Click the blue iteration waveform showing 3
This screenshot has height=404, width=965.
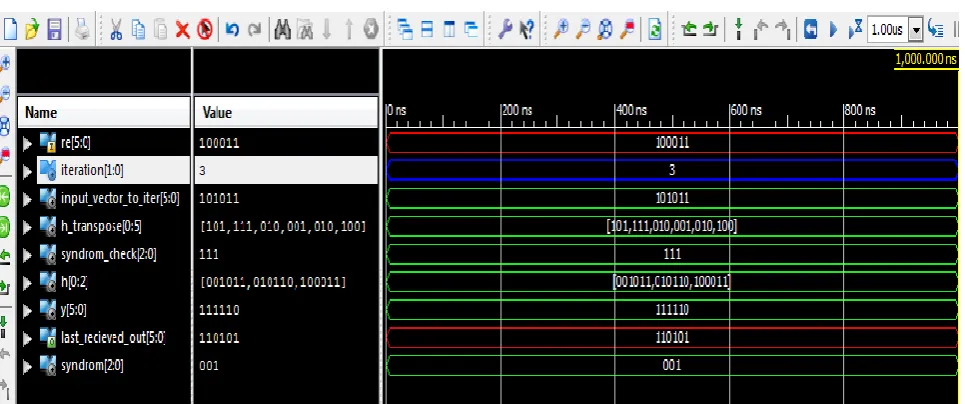click(672, 170)
